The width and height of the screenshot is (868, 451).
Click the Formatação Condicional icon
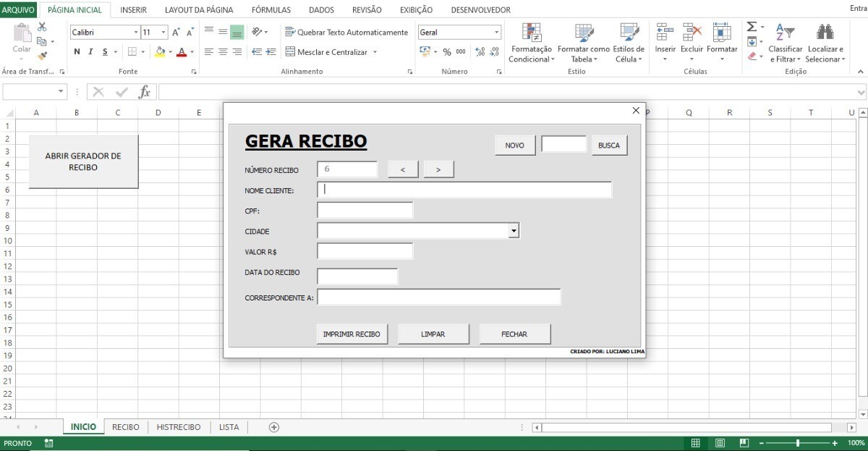[532, 33]
